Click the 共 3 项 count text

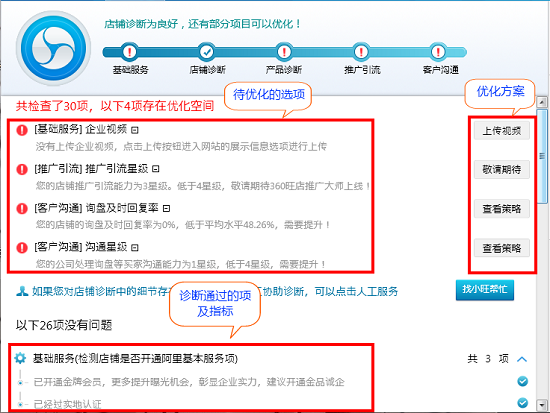click(x=488, y=359)
